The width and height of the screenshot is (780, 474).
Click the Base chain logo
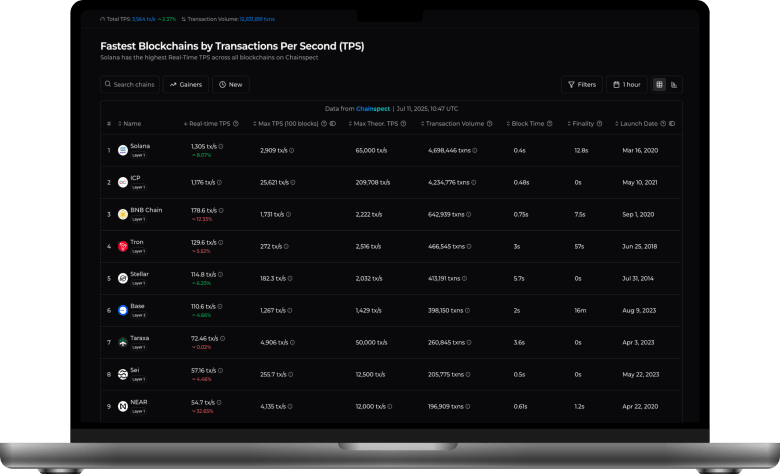coord(123,310)
